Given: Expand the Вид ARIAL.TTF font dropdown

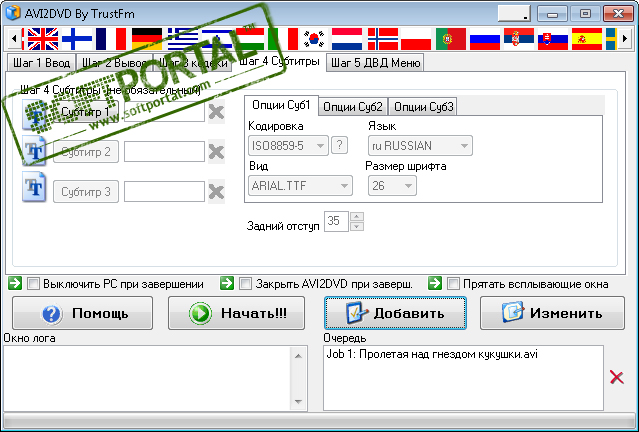Looking at the screenshot, I should (x=300, y=185).
